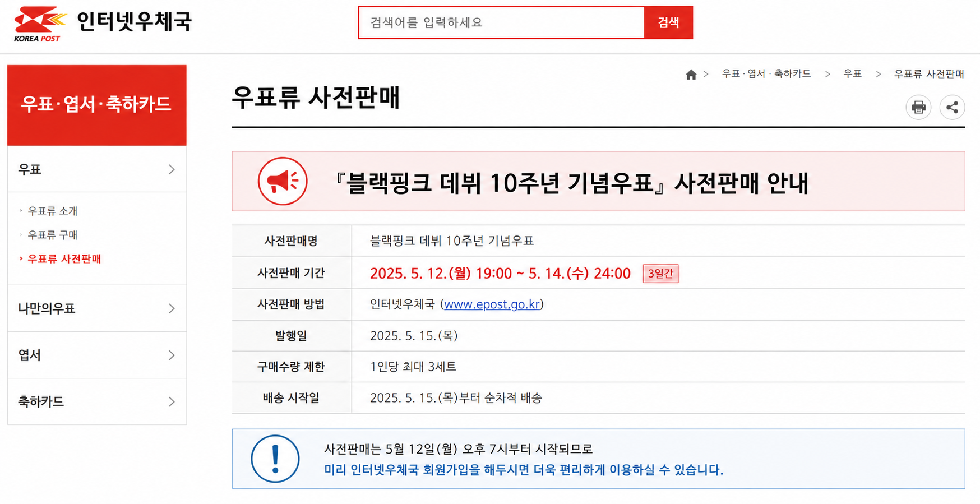Click the 부터 순차적 배송 delivery text
Screen dimensions: 980x504
[501, 397]
